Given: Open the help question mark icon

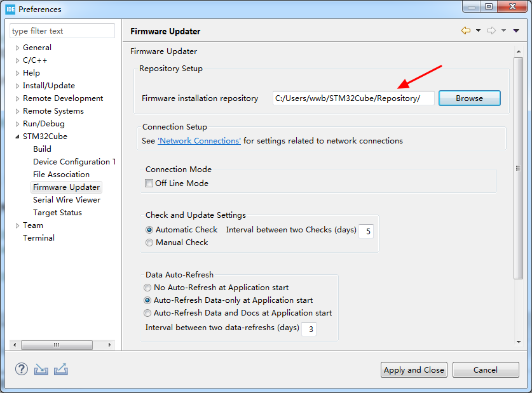Looking at the screenshot, I should (22, 369).
